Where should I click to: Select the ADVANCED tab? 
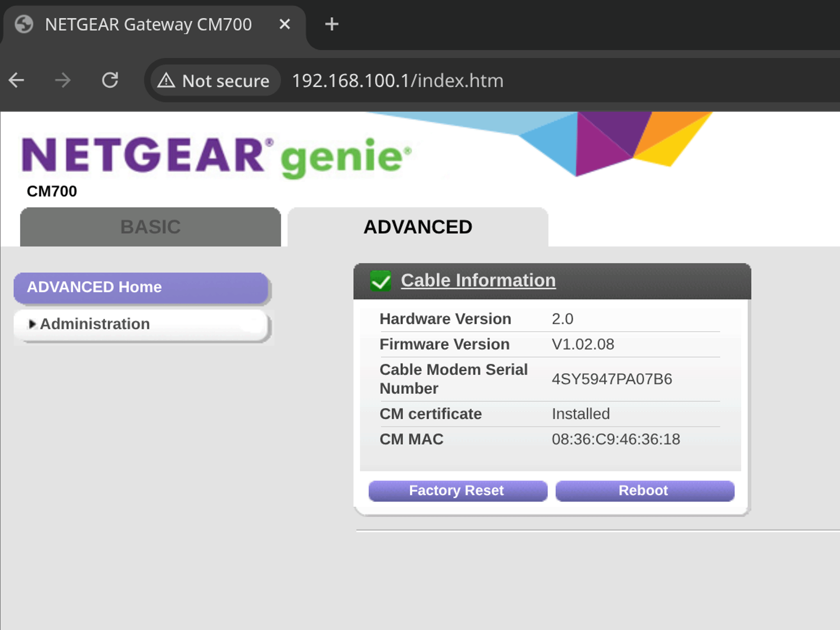coord(418,227)
